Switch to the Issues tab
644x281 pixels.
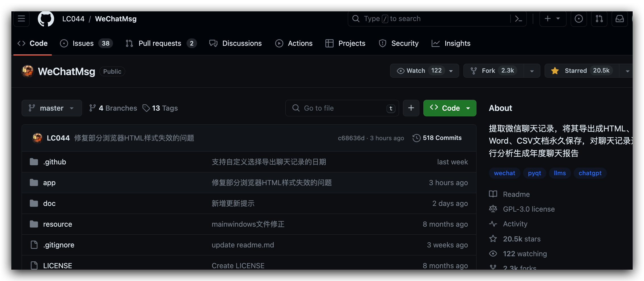coord(87,43)
